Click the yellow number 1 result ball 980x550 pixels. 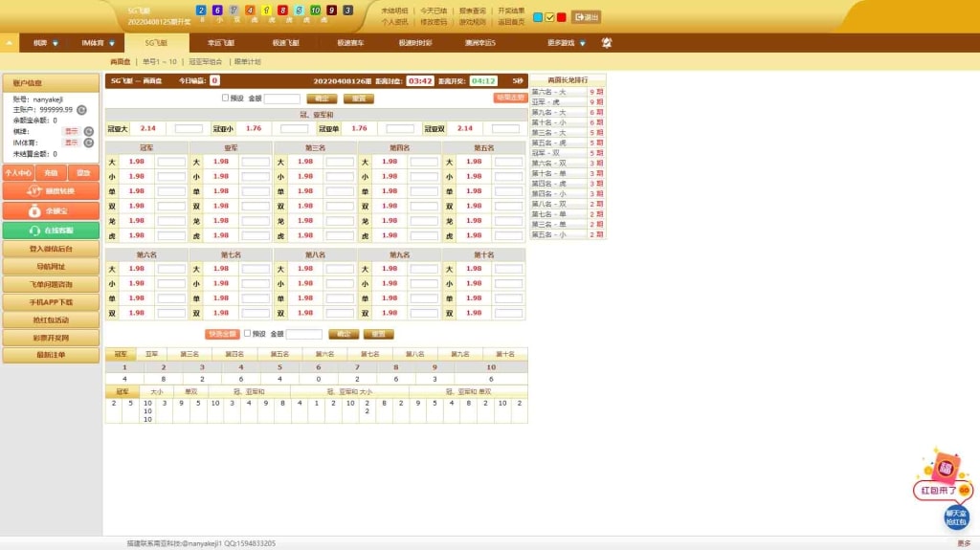[x=266, y=10]
